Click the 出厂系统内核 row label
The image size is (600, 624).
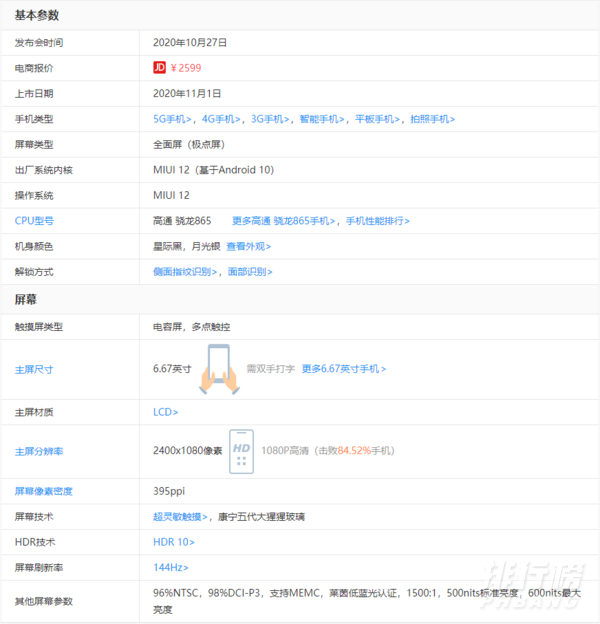[44, 170]
